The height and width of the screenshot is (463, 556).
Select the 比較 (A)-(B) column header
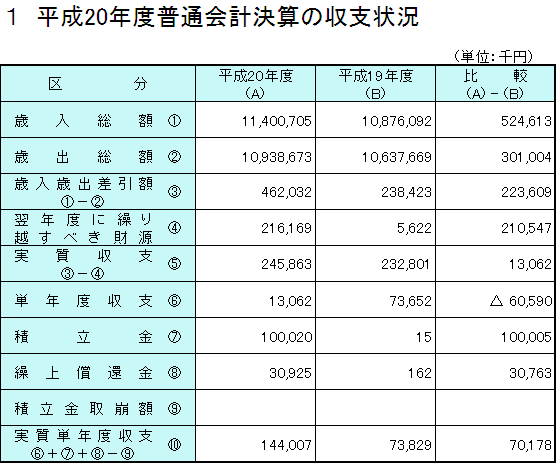495,84
